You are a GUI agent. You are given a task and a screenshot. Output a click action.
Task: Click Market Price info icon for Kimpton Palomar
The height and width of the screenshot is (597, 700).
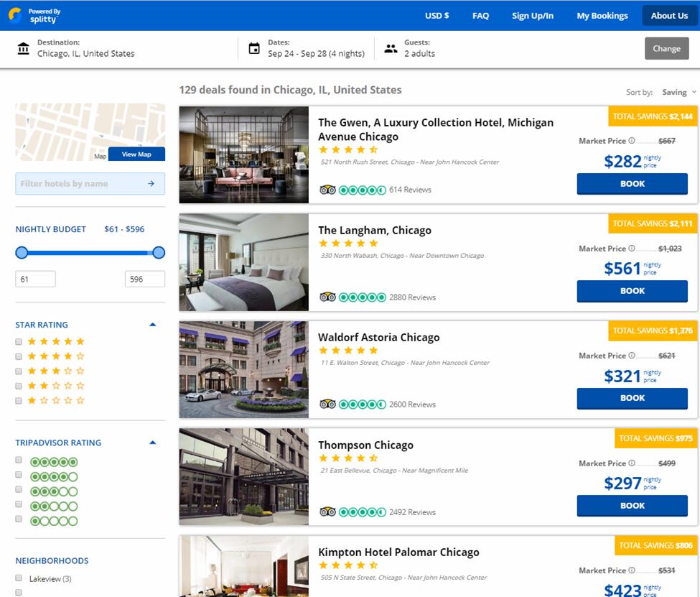[632, 570]
